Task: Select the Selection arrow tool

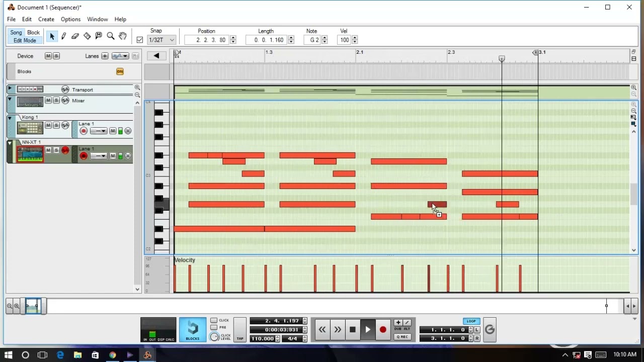Action: click(52, 36)
